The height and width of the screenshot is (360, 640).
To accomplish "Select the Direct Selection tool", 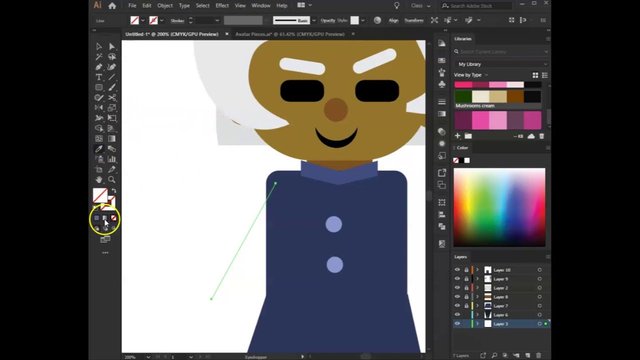I will pos(112,47).
